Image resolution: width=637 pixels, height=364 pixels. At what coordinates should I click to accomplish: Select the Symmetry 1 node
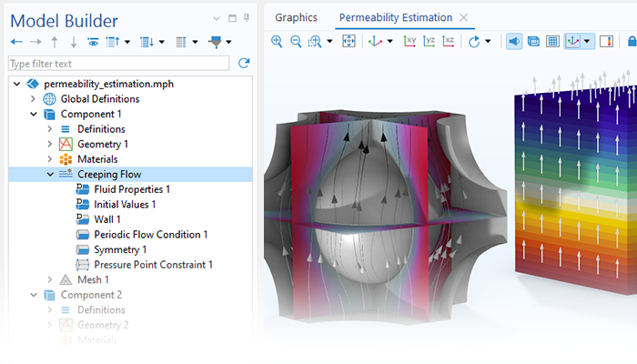pyautogui.click(x=120, y=249)
